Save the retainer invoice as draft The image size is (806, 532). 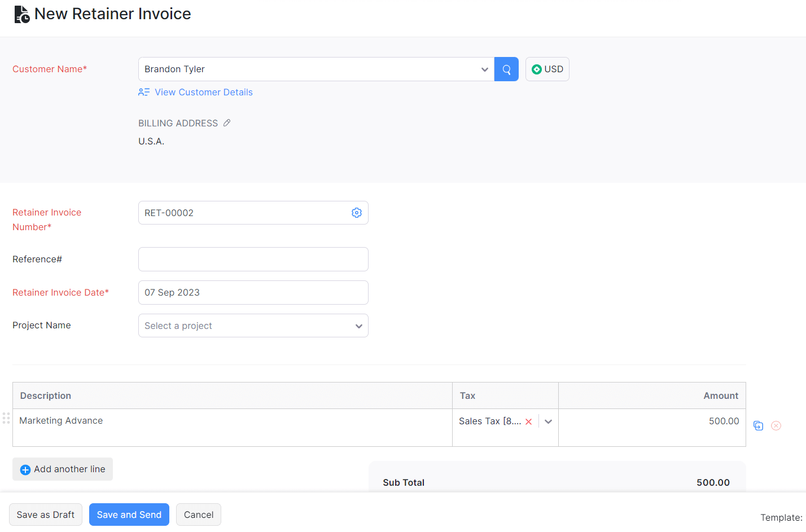pos(45,515)
